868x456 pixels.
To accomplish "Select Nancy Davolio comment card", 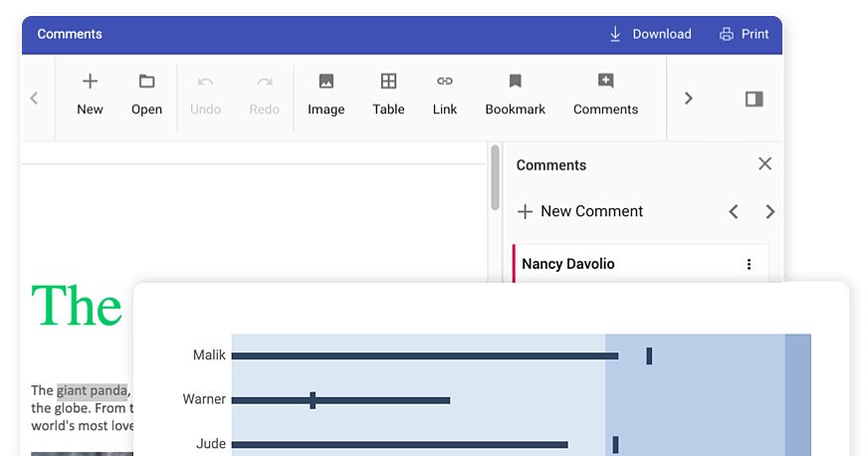I will click(x=641, y=264).
